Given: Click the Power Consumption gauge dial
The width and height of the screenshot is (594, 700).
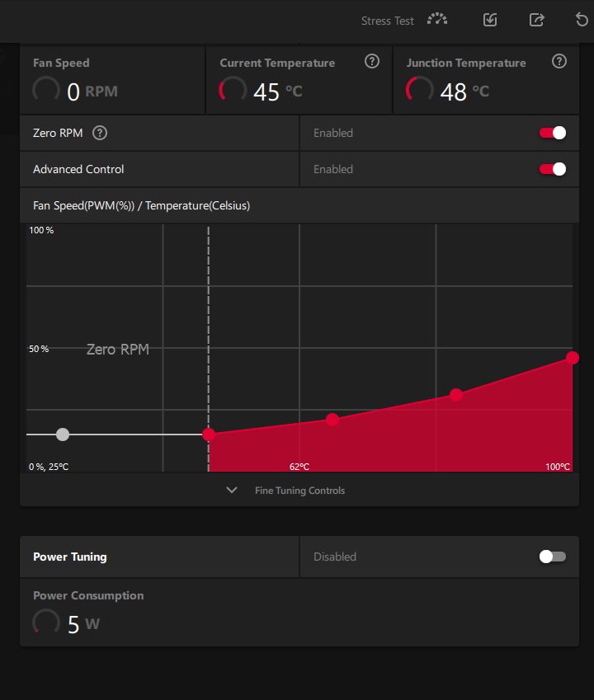Looking at the screenshot, I should (x=46, y=622).
